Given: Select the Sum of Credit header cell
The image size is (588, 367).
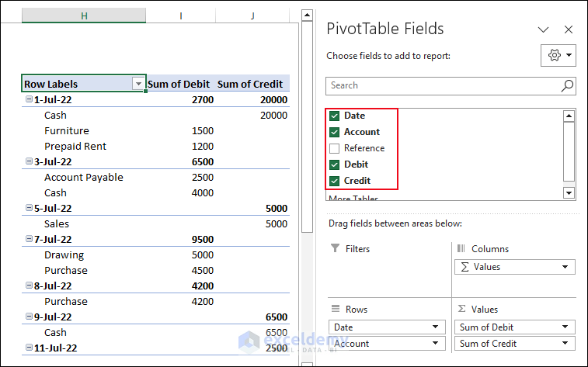Looking at the screenshot, I should coord(253,84).
